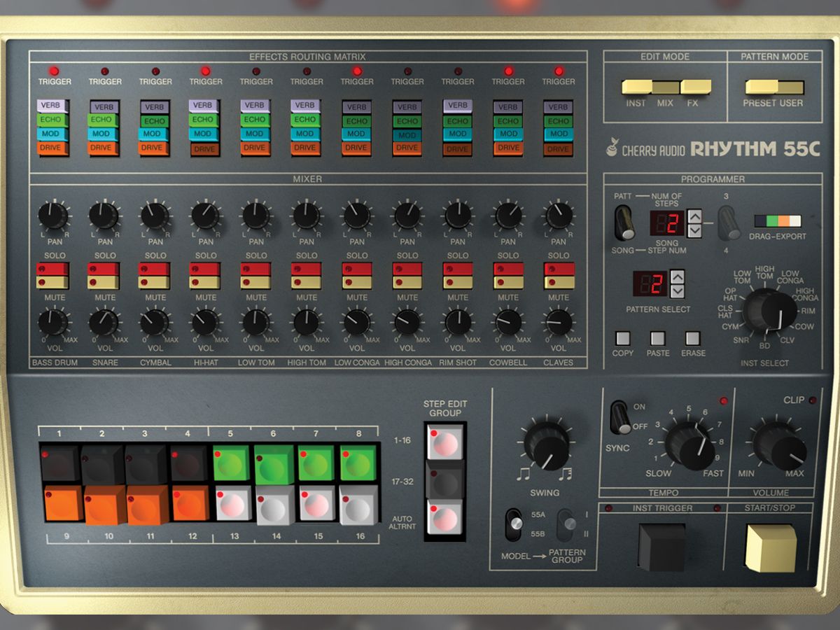Screen dimensions: 840x630
Task: Click the SWING knob
Action: (x=546, y=444)
